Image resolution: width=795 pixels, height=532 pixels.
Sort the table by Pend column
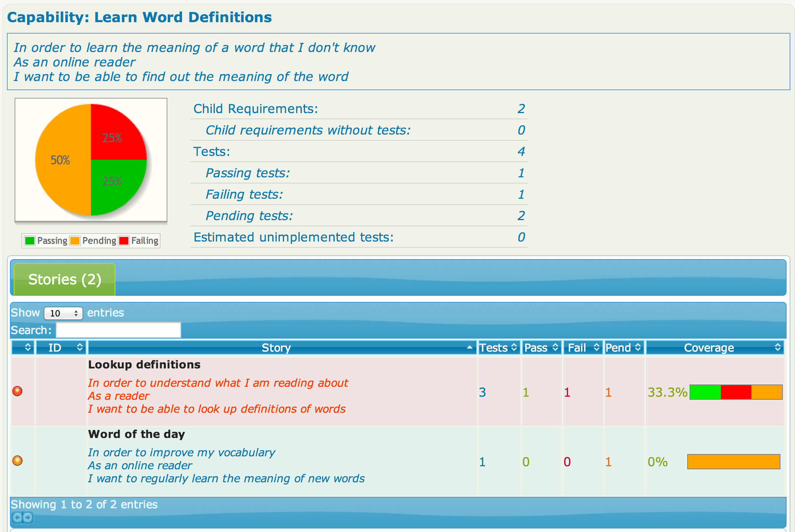pyautogui.click(x=624, y=347)
